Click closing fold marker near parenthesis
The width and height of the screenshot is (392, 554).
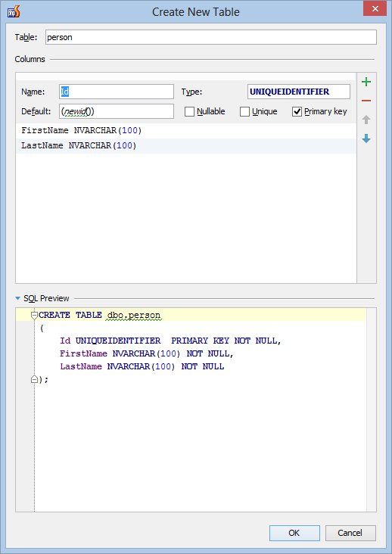tap(34, 379)
